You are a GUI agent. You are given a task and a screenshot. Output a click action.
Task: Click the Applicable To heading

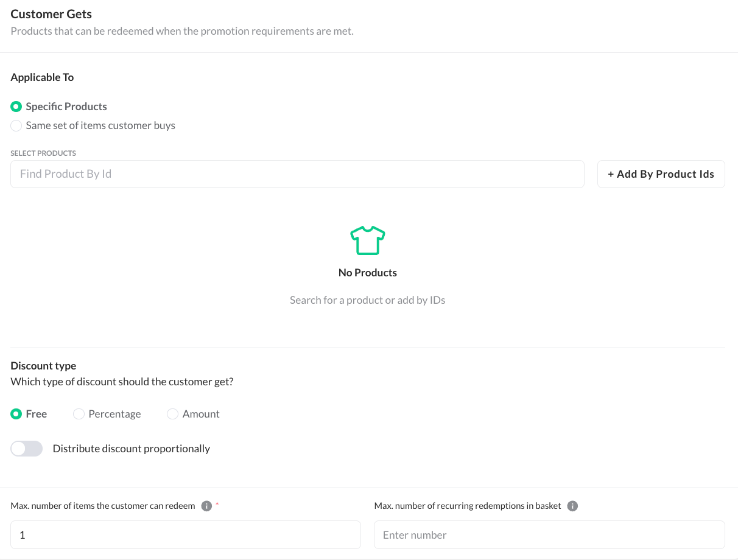[x=42, y=77]
